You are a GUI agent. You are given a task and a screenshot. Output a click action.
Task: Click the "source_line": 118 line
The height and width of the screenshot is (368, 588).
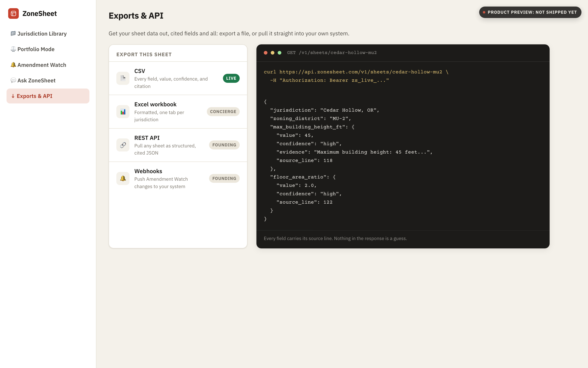(x=304, y=160)
